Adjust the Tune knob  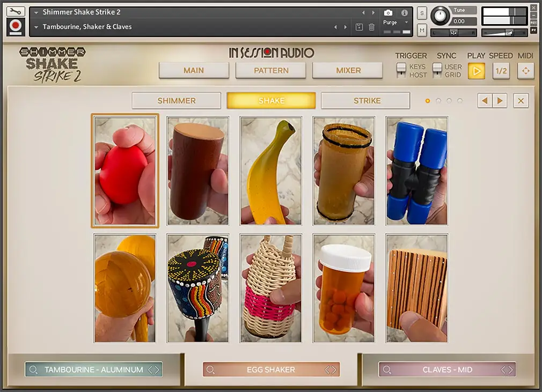point(440,16)
